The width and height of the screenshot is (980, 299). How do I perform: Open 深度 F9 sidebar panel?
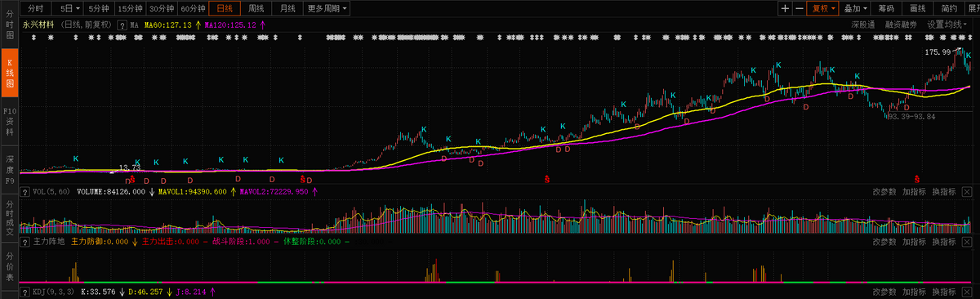(10, 169)
